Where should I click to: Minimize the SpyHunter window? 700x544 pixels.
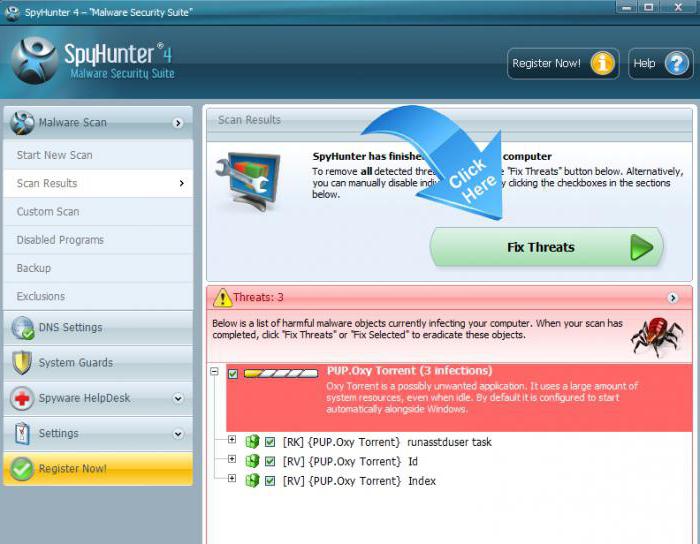coord(627,7)
